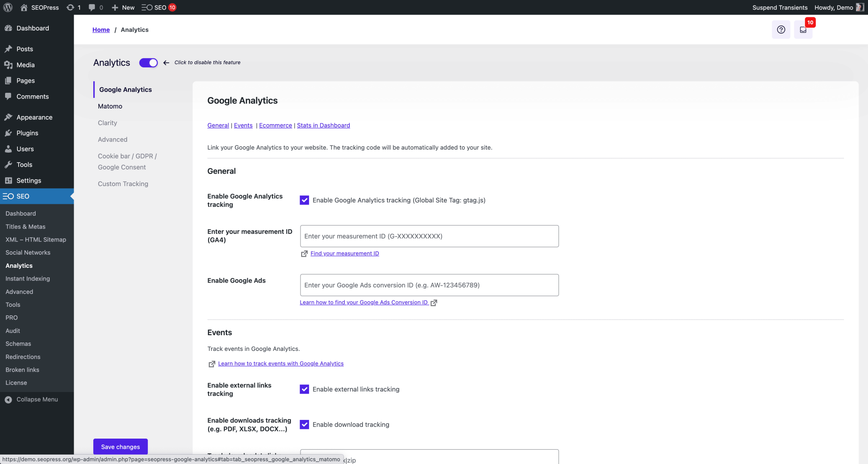This screenshot has height=464, width=868.
Task: Select the Matomo tab
Action: [110, 106]
